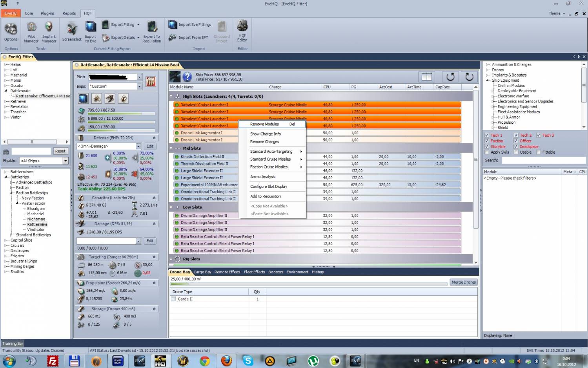Check the Garde II drone checkbox
This screenshot has width=588, height=368.
(173, 299)
